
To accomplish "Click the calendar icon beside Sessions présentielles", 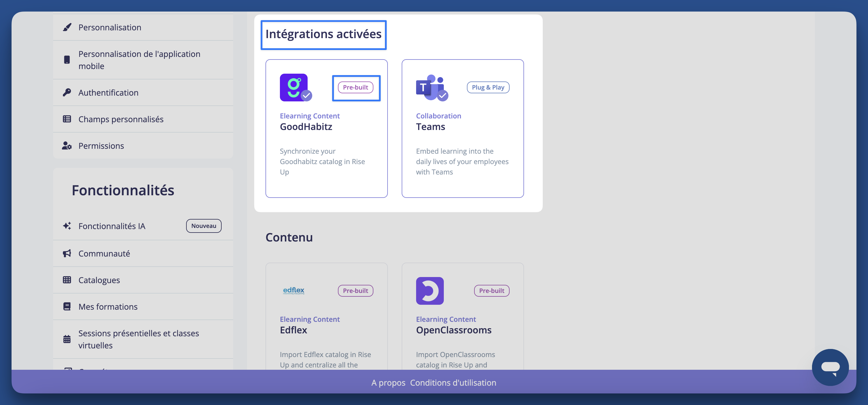I will click(67, 339).
